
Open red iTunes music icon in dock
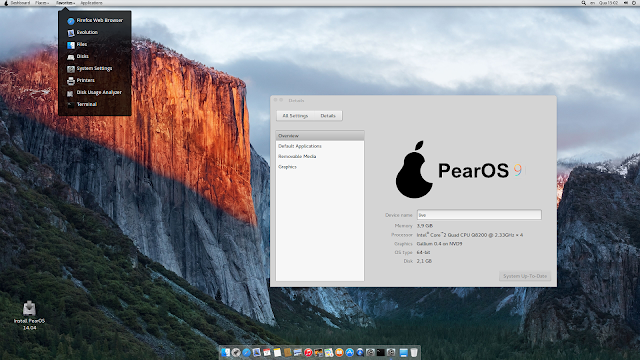point(308,352)
